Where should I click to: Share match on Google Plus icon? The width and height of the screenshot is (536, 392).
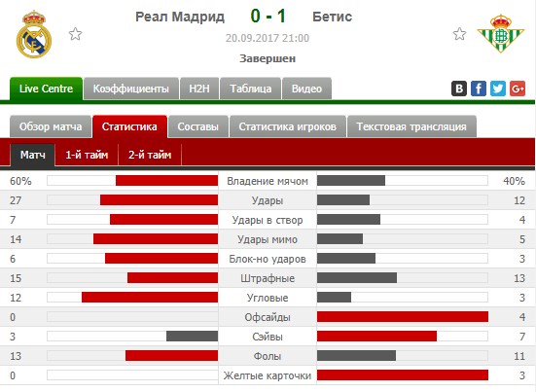pos(518,89)
